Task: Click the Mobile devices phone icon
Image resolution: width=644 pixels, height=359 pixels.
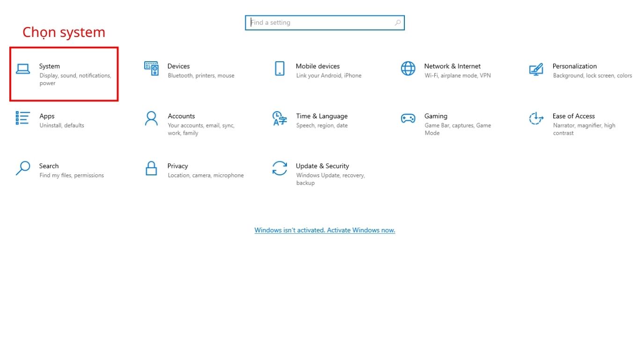Action: click(x=279, y=68)
